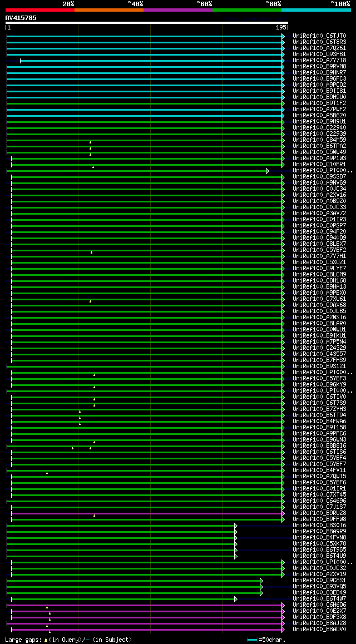The width and height of the screenshot is (356, 644).
Task: Click the cyan ~100% identity legend segment
Action: (316, 9)
